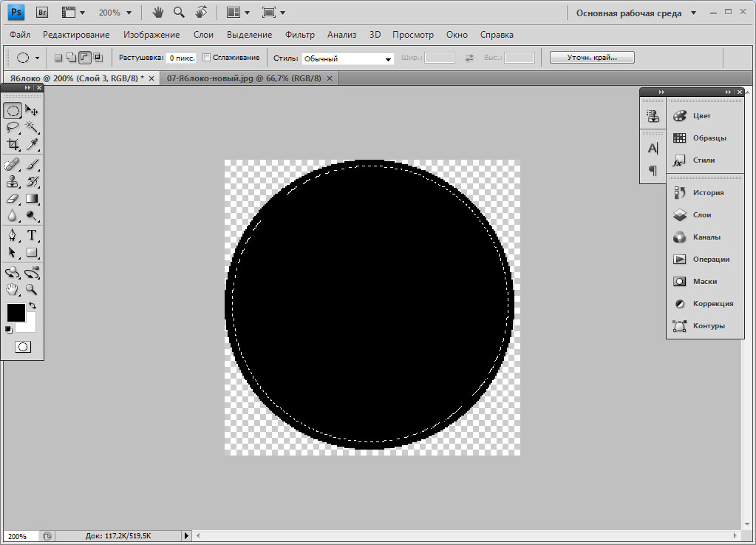
Task: Select the Elliptical Marquee tool in toolbox
Action: 13,111
